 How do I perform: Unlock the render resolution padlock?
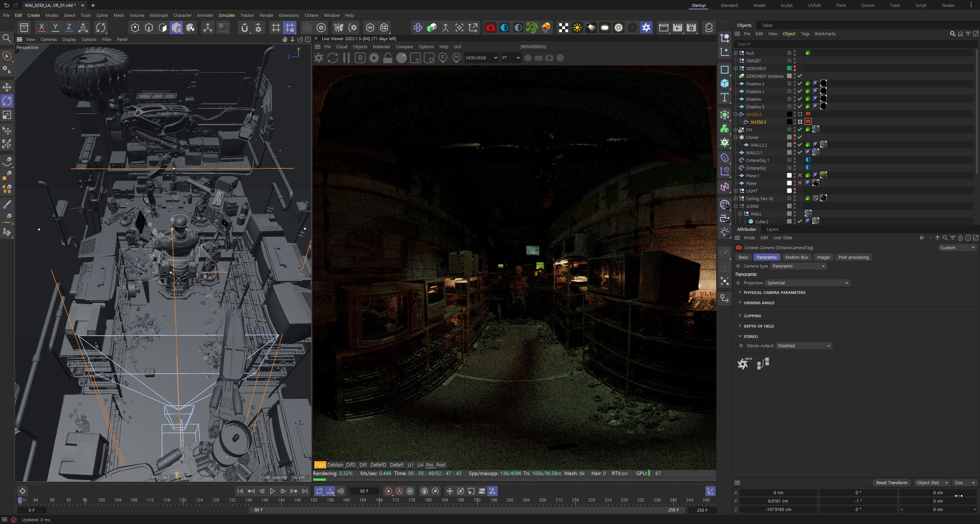(x=387, y=58)
